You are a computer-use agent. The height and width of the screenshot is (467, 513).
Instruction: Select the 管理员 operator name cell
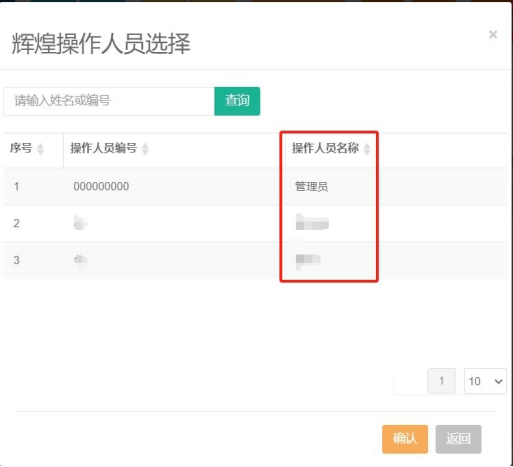[311, 186]
